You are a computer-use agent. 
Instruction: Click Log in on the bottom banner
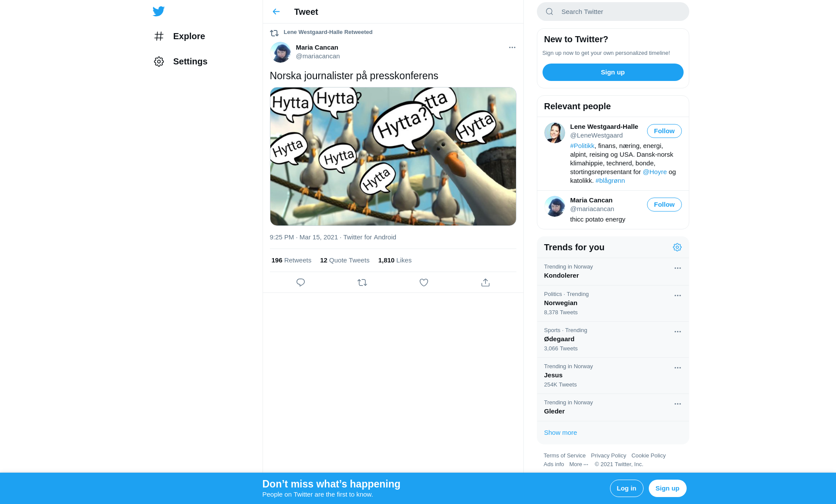click(626, 488)
